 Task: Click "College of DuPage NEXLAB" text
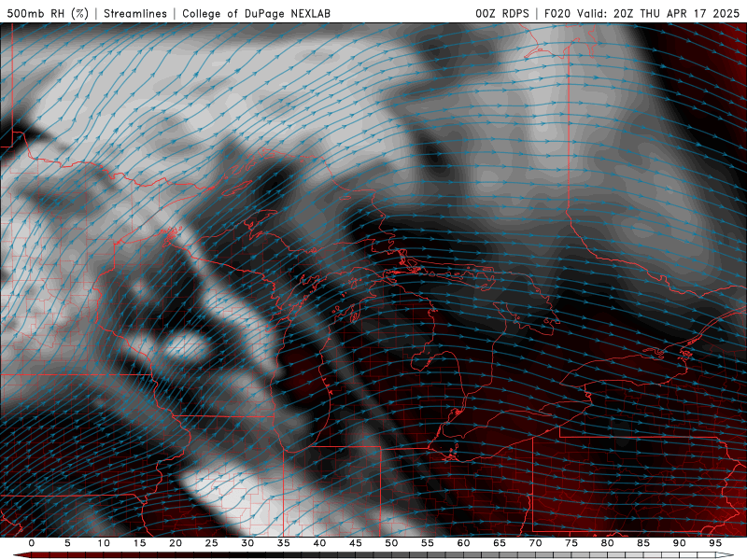[x=256, y=13]
